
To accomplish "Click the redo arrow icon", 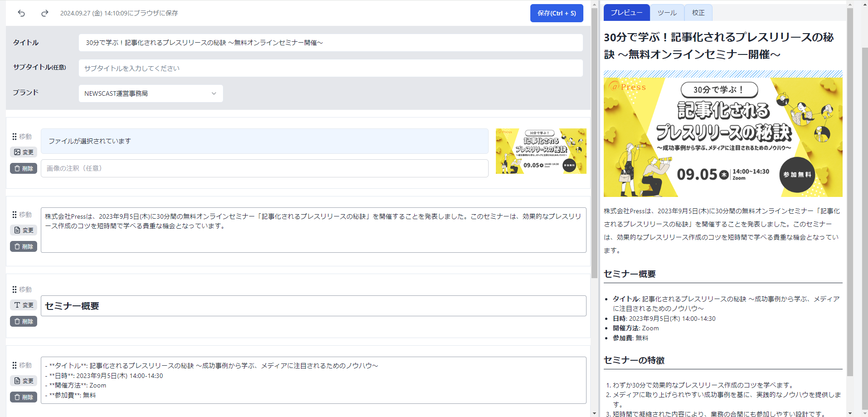I will (44, 13).
